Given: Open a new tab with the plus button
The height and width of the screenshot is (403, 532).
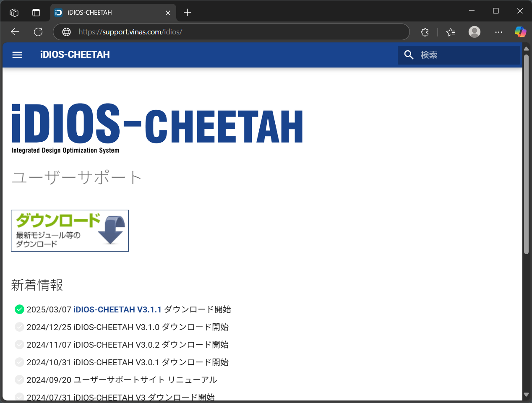Looking at the screenshot, I should pos(188,13).
